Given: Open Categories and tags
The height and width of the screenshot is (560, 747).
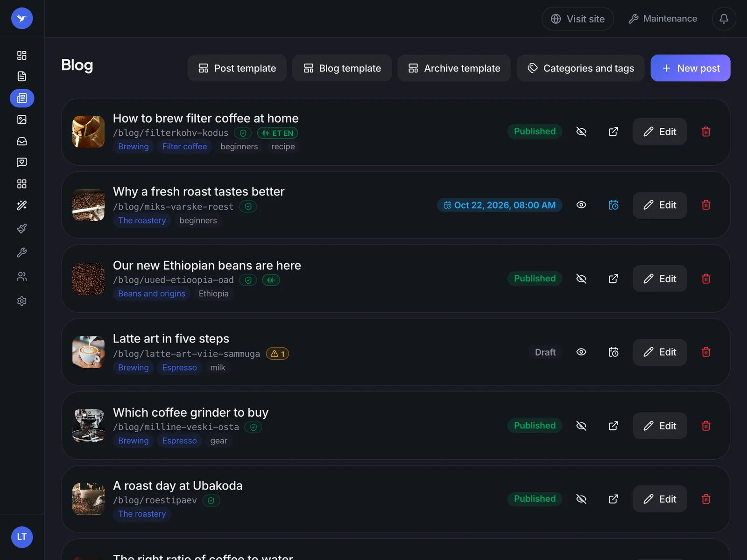Looking at the screenshot, I should pos(581,68).
